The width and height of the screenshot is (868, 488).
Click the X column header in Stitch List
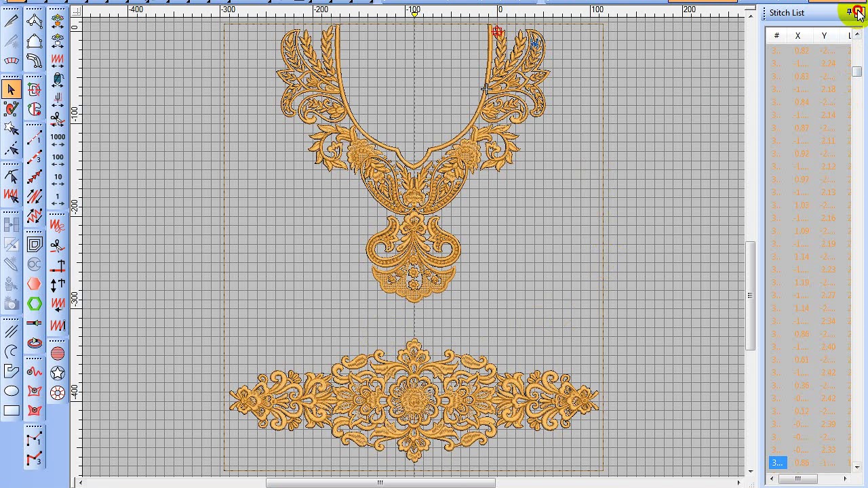tap(797, 36)
